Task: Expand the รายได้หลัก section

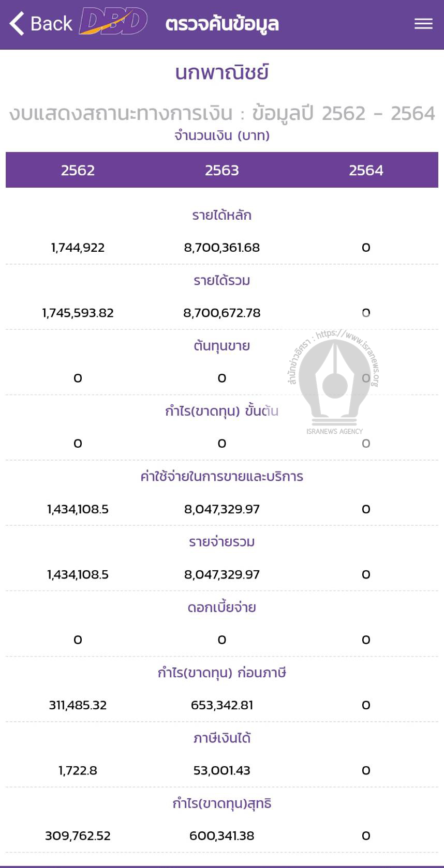Action: click(221, 216)
